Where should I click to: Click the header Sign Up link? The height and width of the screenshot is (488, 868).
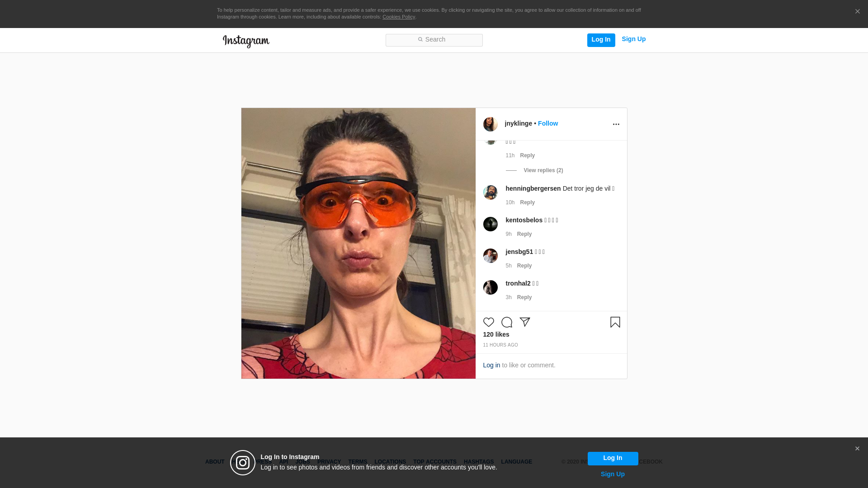634,39
